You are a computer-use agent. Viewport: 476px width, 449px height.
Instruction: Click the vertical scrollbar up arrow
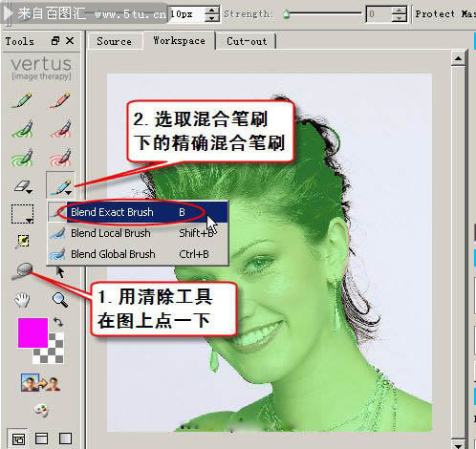[x=458, y=58]
